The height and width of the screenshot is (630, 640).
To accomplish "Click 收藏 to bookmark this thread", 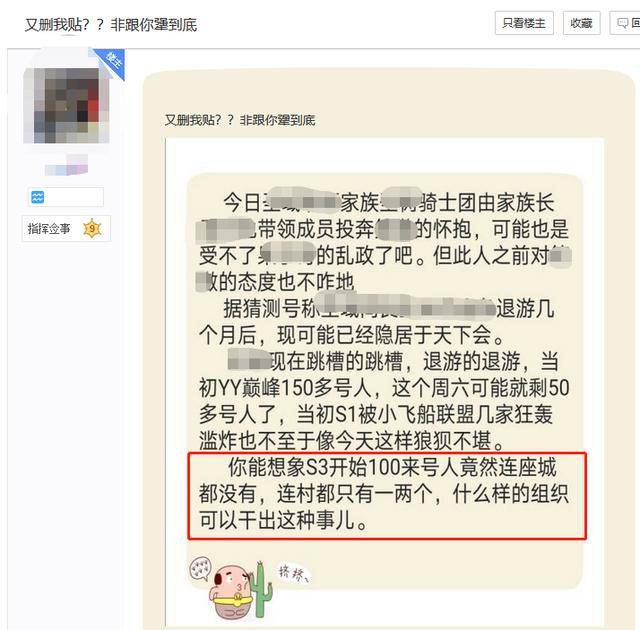I will (x=581, y=23).
